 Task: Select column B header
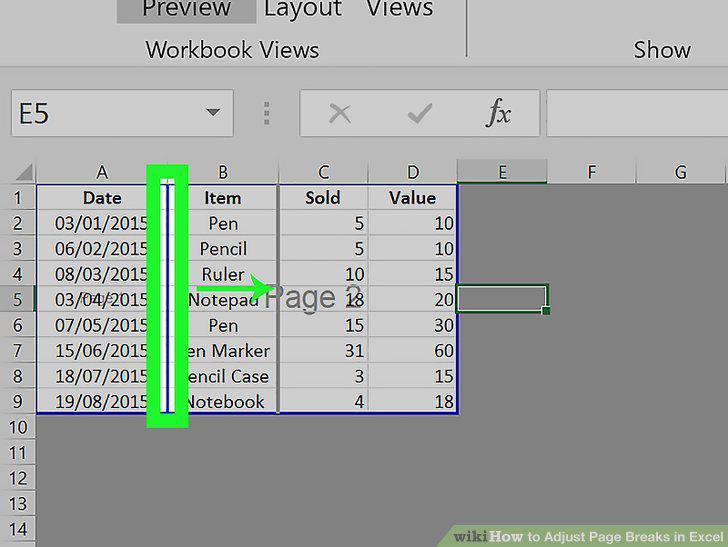(223, 172)
